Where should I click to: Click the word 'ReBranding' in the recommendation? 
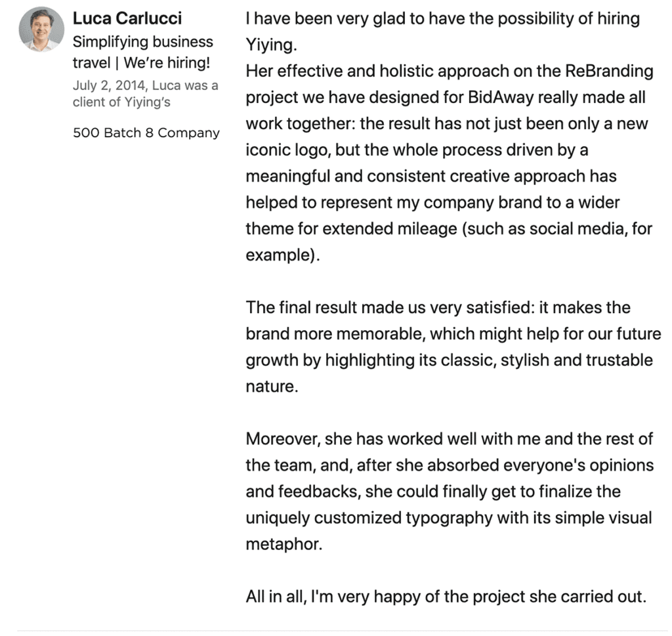610,71
